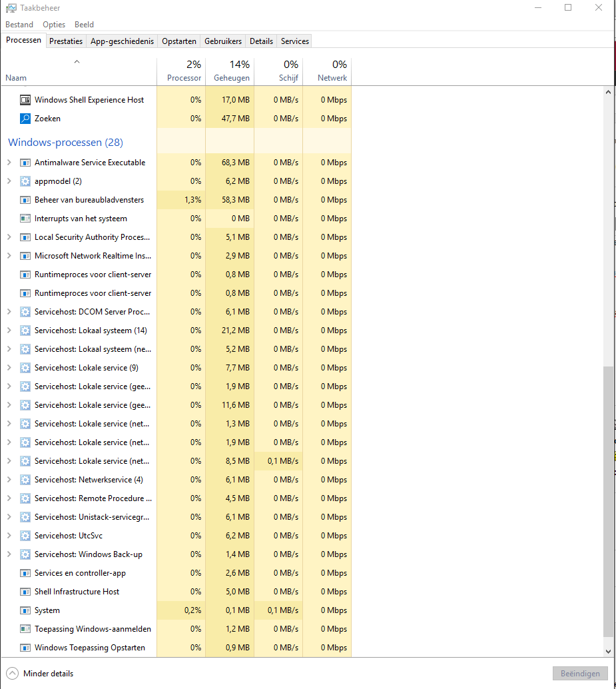Click the Beheer van bureaubladvensters icon
This screenshot has height=689, width=616.
25,200
